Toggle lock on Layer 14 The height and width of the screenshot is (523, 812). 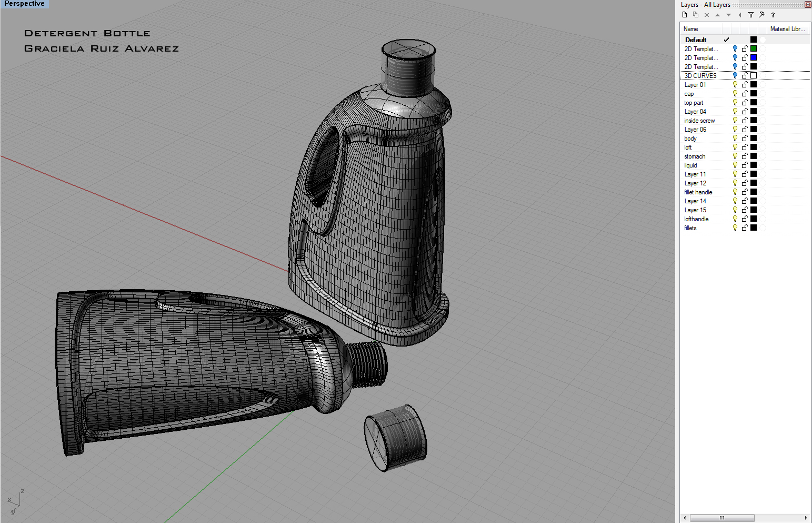pyautogui.click(x=745, y=201)
